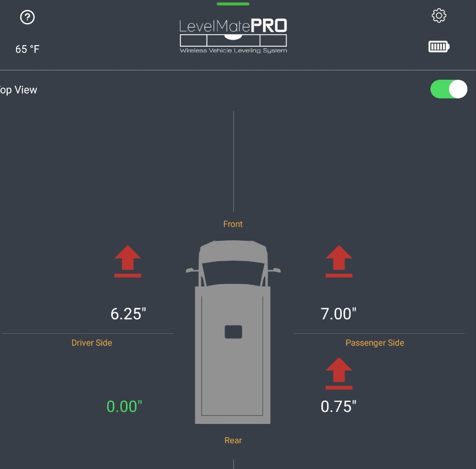Viewport: 476px width, 469px height.
Task: Click the front passenger side red raise arrow
Action: (339, 261)
